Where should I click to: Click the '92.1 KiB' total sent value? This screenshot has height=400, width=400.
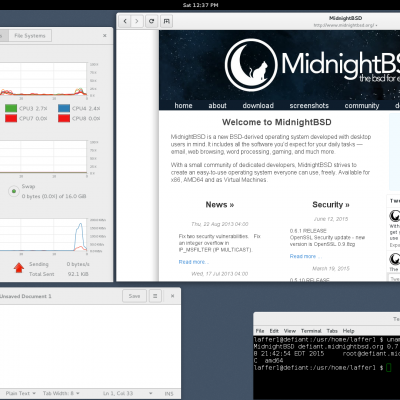click(x=77, y=274)
